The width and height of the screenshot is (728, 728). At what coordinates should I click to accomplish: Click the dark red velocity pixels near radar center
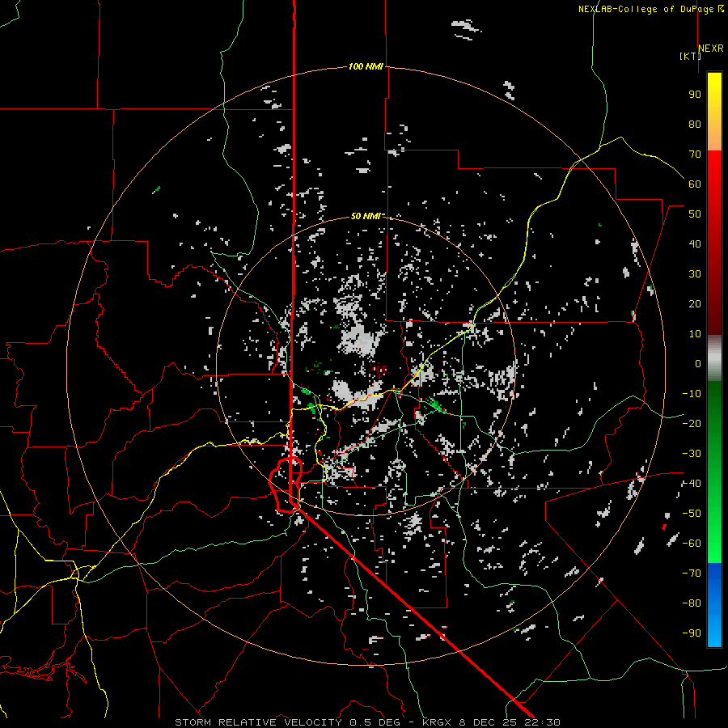click(x=380, y=370)
